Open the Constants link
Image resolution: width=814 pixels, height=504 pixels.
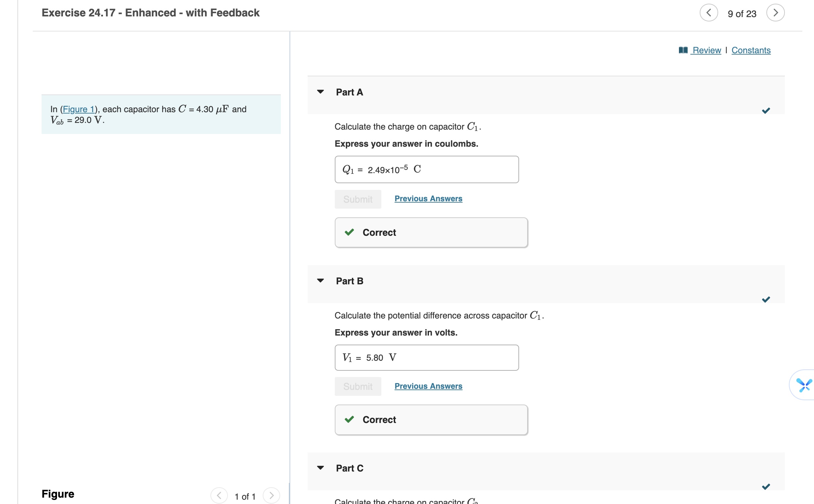pyautogui.click(x=751, y=50)
